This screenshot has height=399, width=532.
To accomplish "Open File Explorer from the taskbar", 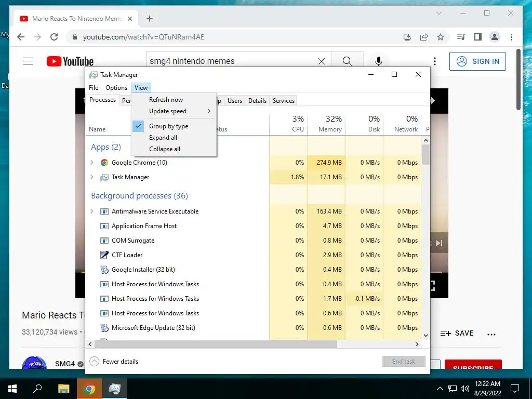I will point(63,389).
